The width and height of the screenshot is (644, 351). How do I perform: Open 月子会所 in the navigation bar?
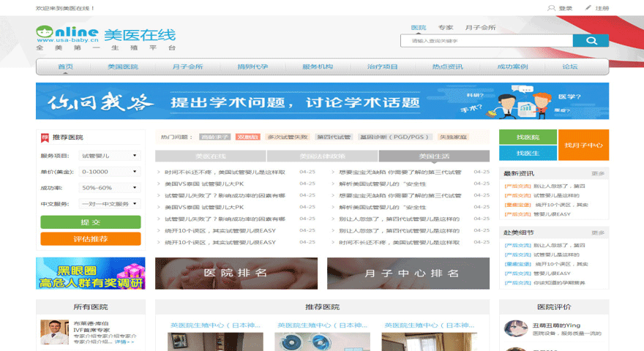click(187, 67)
